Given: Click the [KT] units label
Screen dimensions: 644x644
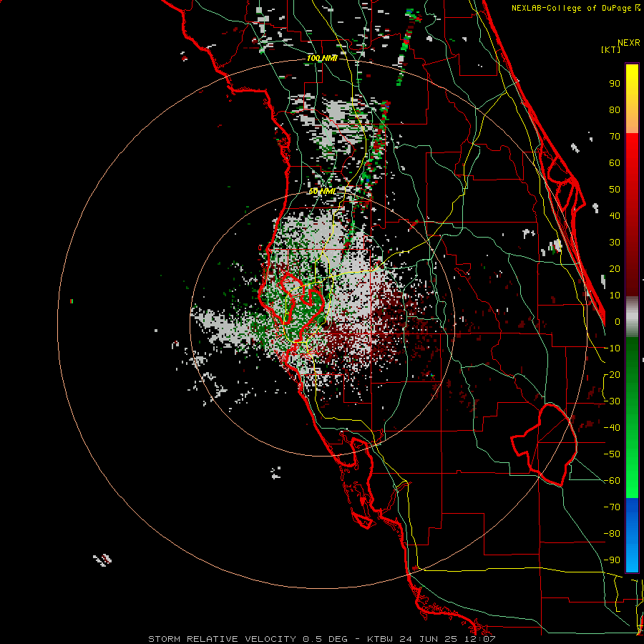Looking at the screenshot, I should pos(611,49).
